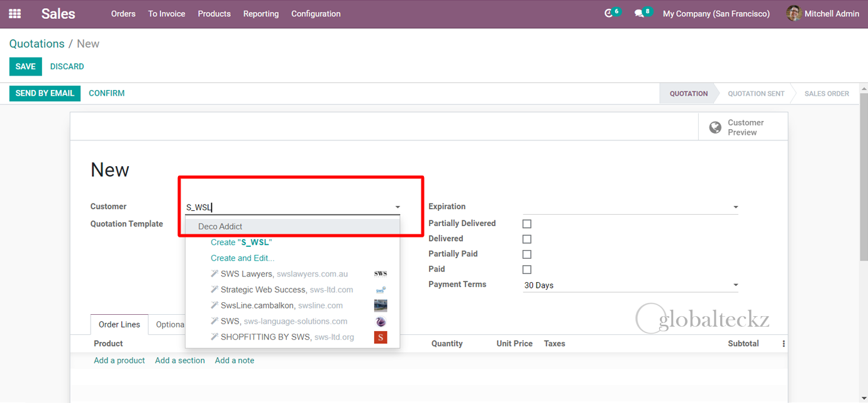Click the SWS Lawyers logo thumbnail
The height and width of the screenshot is (403, 868).
click(381, 274)
